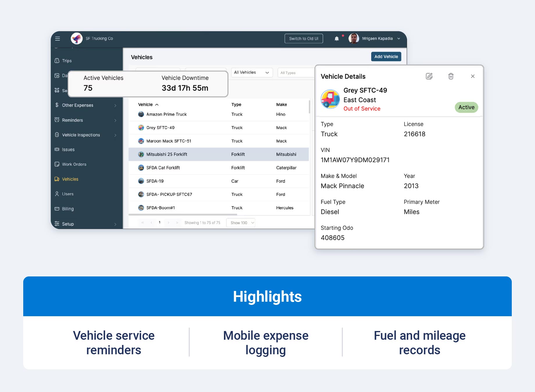The width and height of the screenshot is (535, 392).
Task: Click the Out of Service status text
Action: pos(362,109)
